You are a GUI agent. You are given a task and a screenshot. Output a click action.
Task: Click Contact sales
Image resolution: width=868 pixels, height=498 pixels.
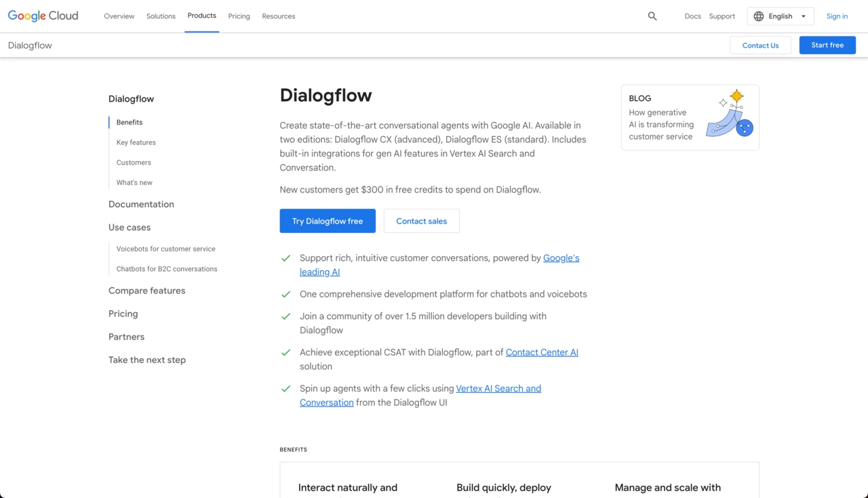click(421, 221)
